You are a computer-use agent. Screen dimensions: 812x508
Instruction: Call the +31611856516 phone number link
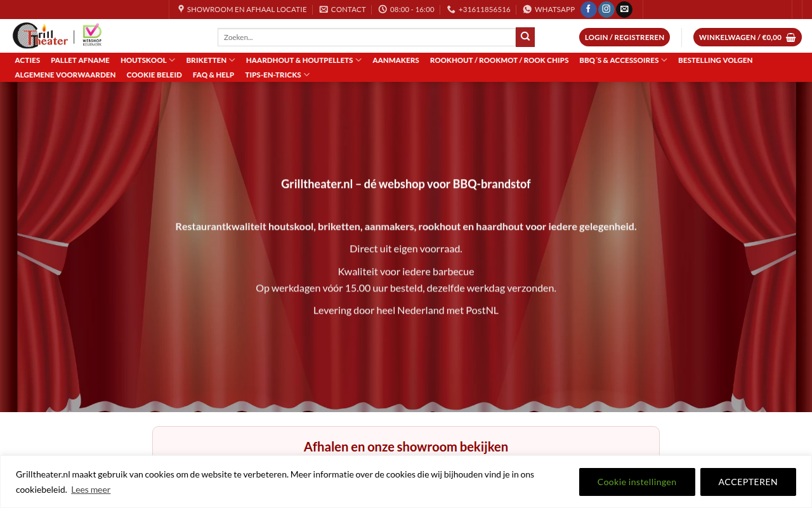coord(484,10)
